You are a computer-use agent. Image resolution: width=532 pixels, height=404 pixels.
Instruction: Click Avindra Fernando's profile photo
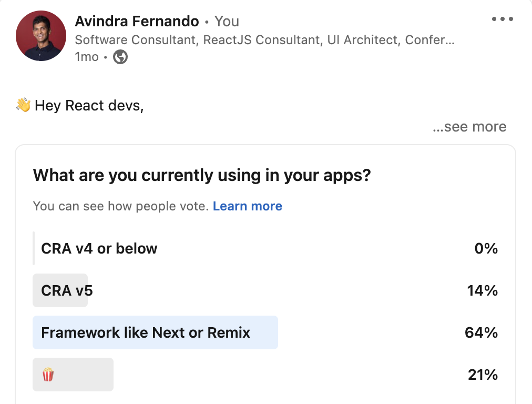pyautogui.click(x=41, y=36)
